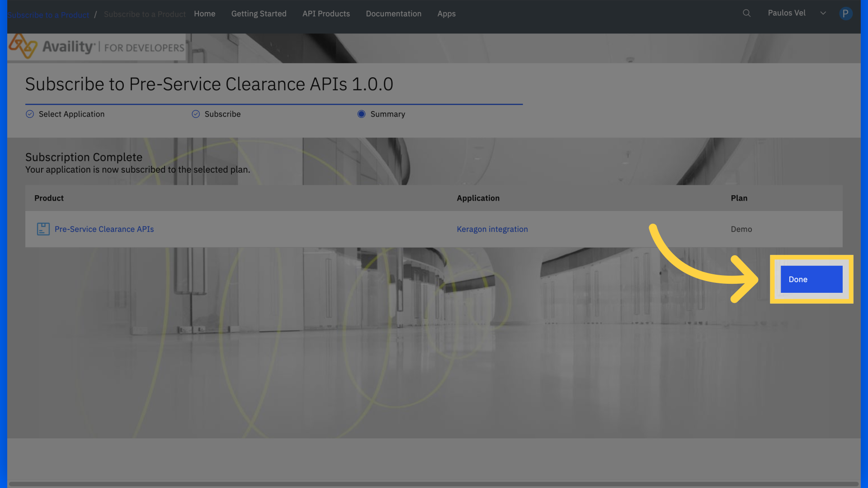Click the Demo plan cell
Viewport: 868px width, 488px height.
pyautogui.click(x=741, y=229)
